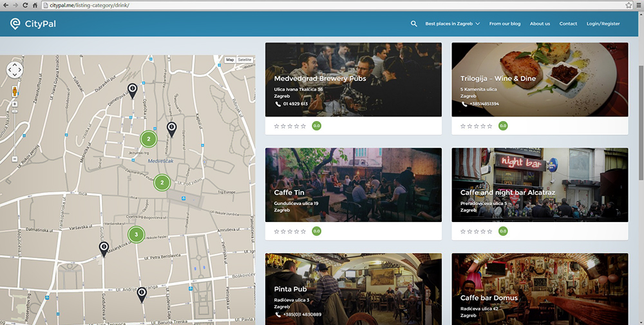Go to About us page

540,24
